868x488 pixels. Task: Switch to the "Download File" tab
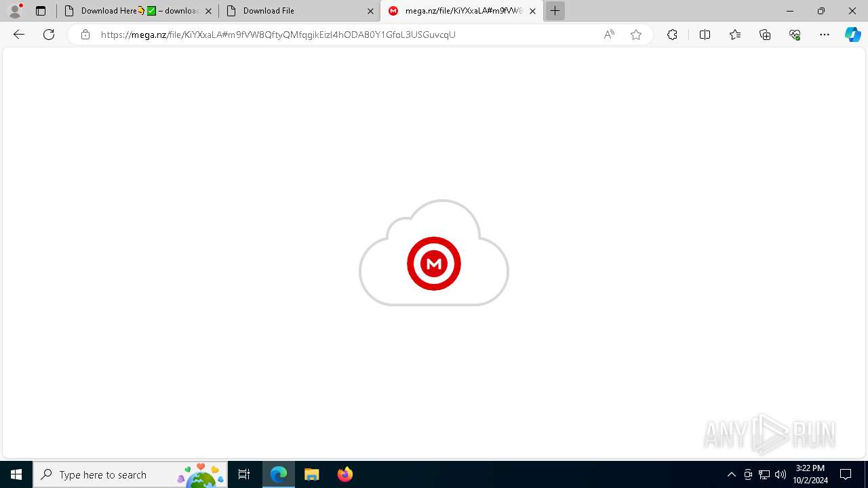pyautogui.click(x=300, y=11)
